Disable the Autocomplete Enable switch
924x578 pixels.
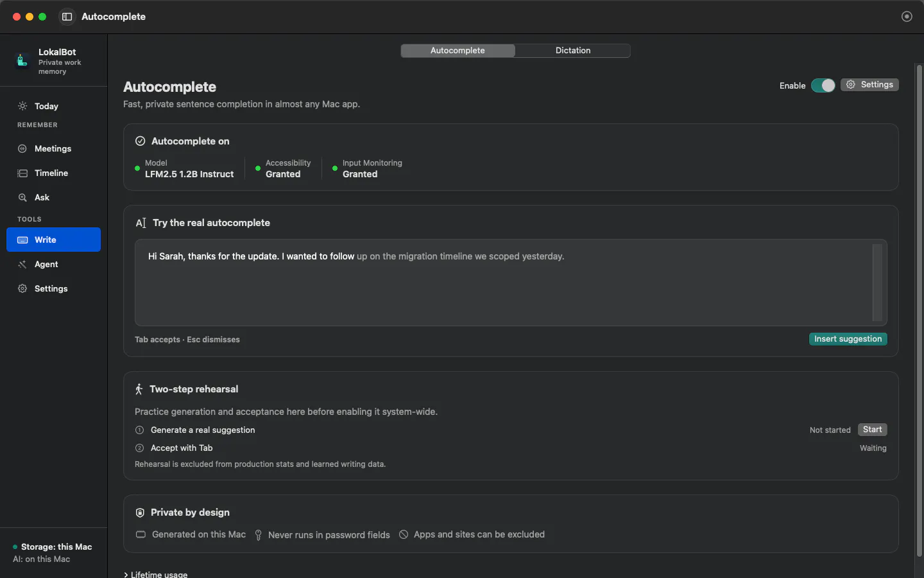[x=823, y=85]
